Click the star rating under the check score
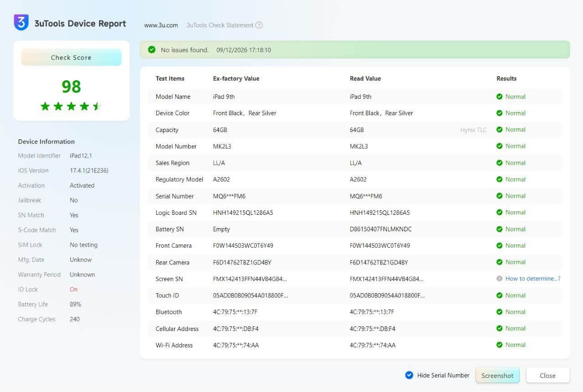This screenshot has height=392, width=583. (x=71, y=107)
